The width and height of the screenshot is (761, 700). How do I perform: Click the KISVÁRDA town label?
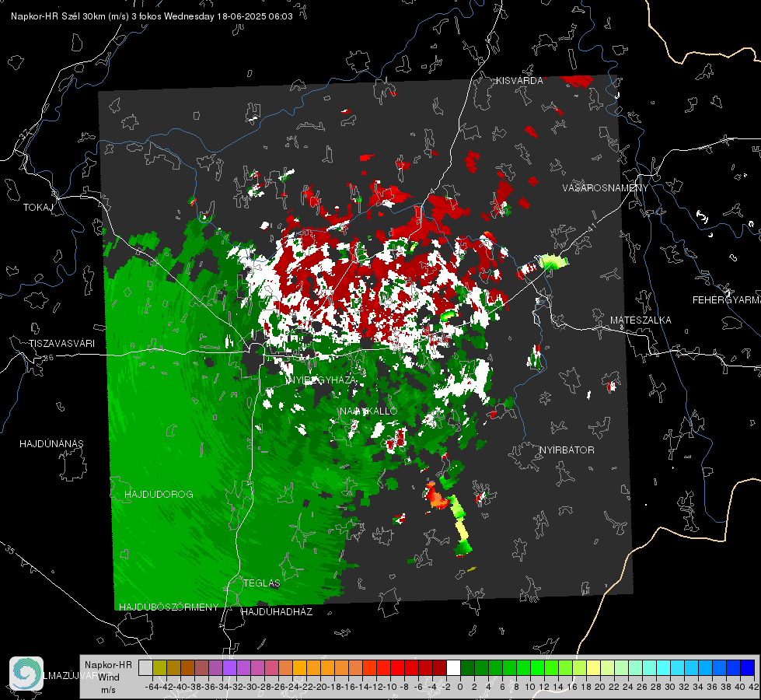point(519,81)
